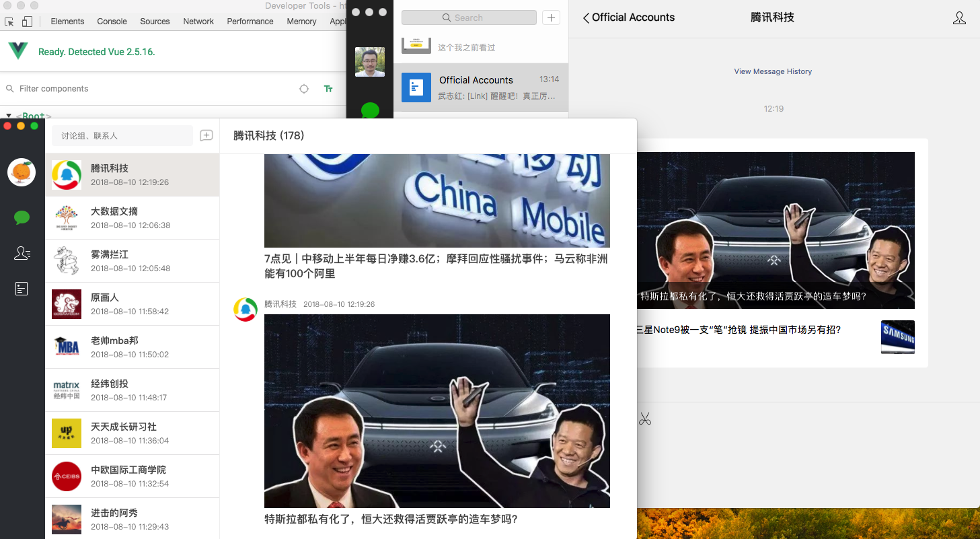The height and width of the screenshot is (539, 980).
Task: Click the orange mascot profile avatar in sidebar
Action: 22,172
